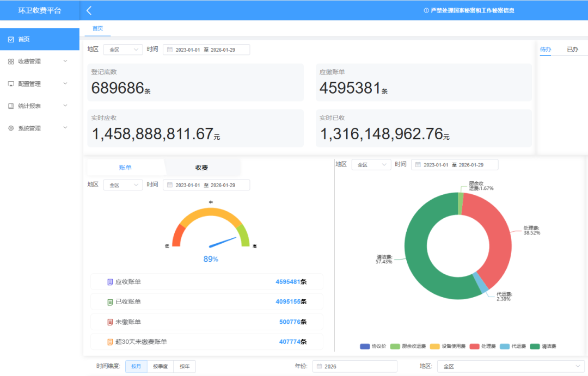Open the pie chart 地区 dropdown
This screenshot has width=588, height=376.
click(371, 165)
